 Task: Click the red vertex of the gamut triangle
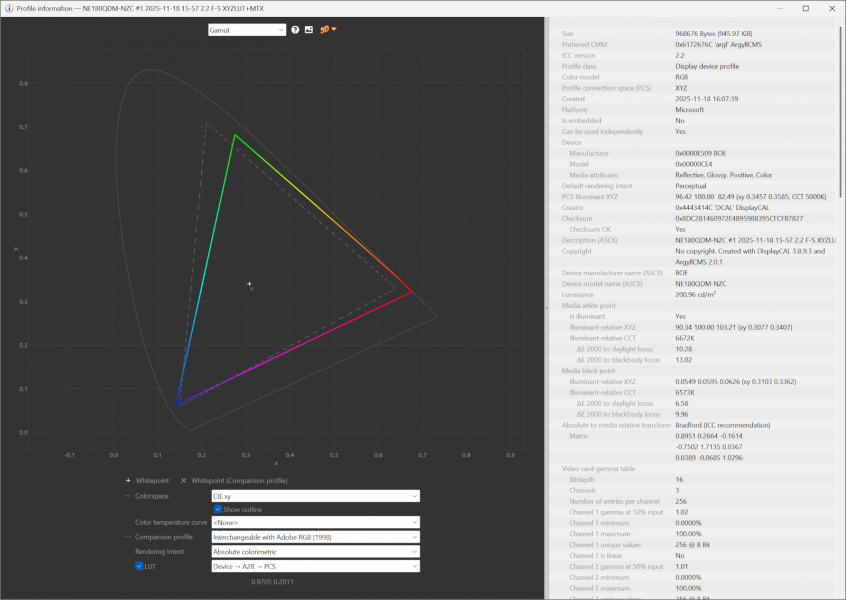[x=411, y=292]
